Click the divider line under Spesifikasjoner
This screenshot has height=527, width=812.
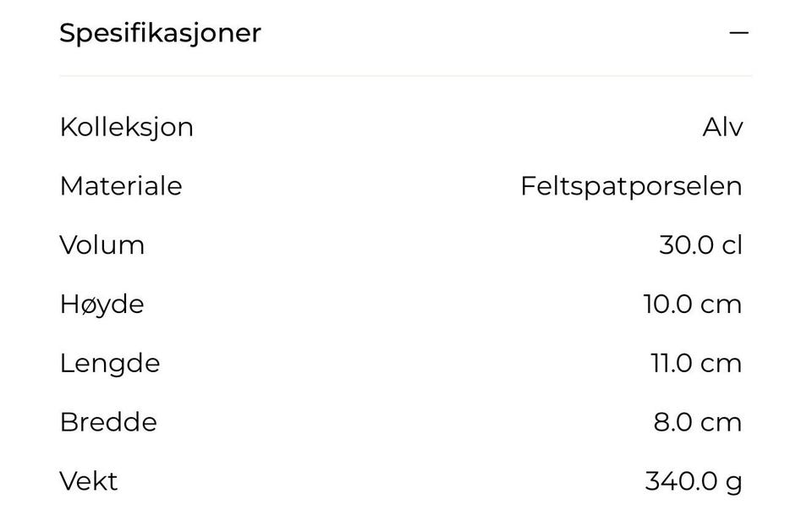point(405,76)
